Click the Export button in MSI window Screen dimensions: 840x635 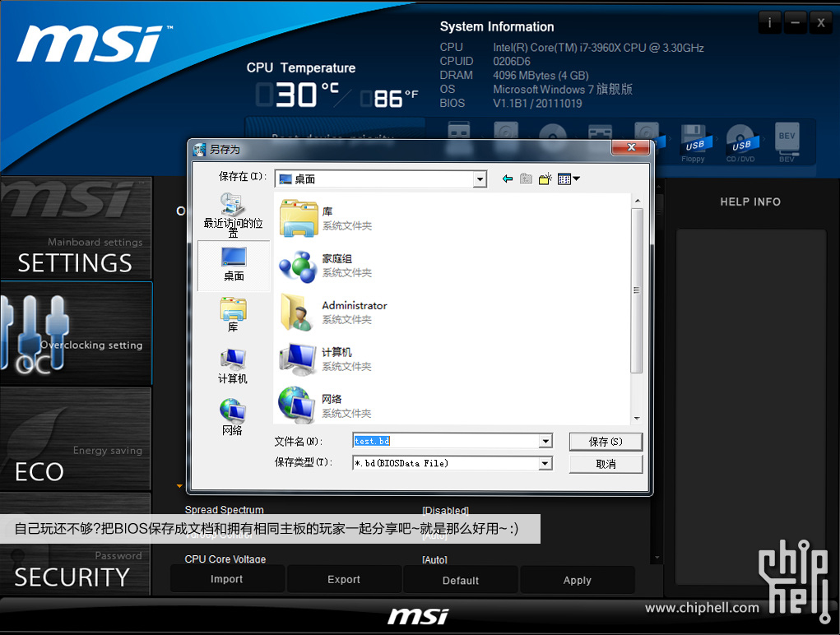click(x=344, y=579)
